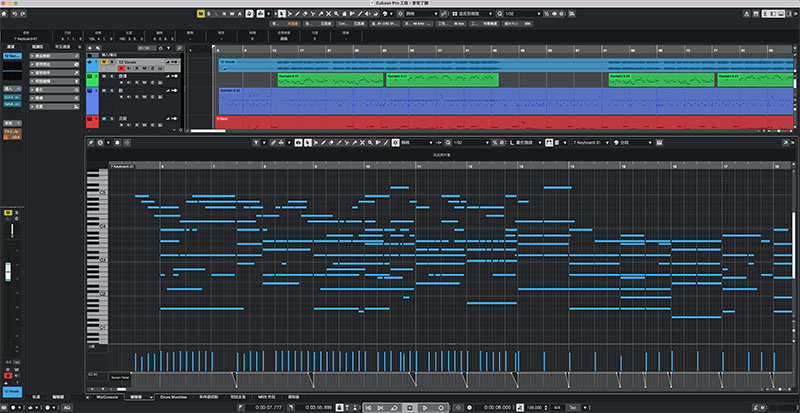800x413 pixels.
Task: Select the Mute (X) tool in main toolbar
Action: click(329, 14)
